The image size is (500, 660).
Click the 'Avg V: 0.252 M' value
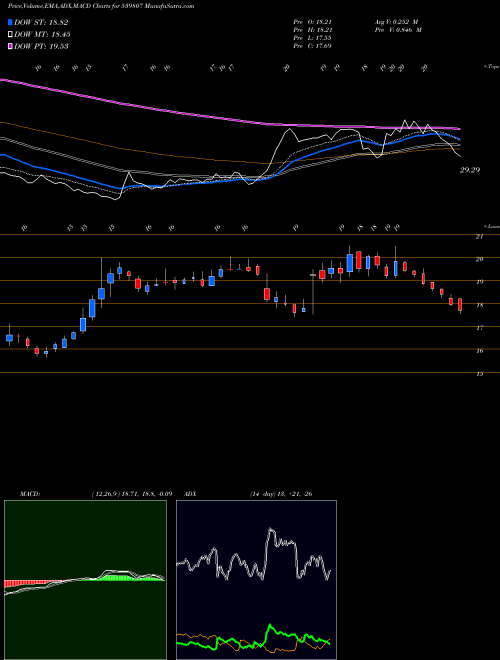pyautogui.click(x=398, y=22)
